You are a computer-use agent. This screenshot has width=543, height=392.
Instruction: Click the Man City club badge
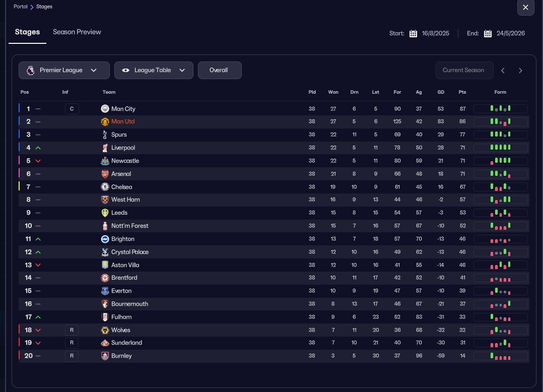(x=105, y=109)
